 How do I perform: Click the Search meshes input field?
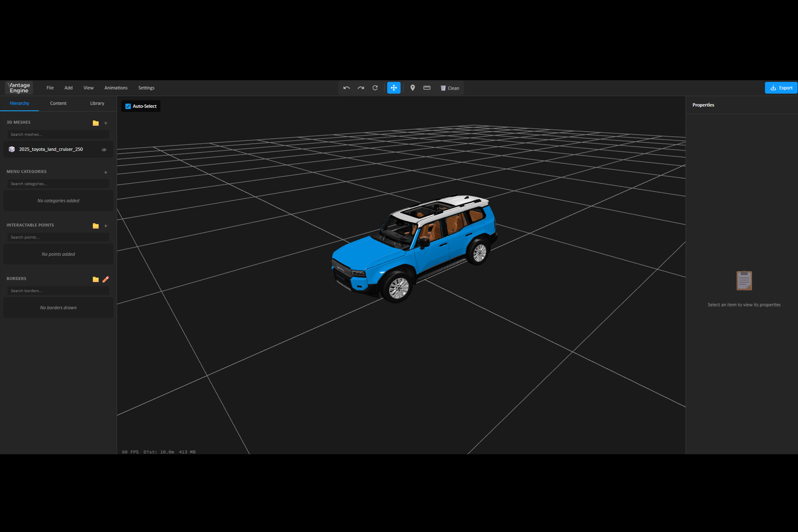point(58,134)
